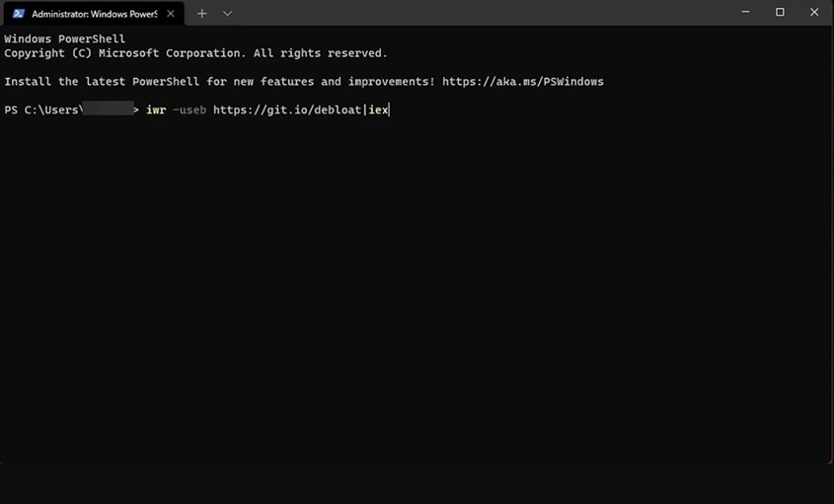The image size is (834, 504).
Task: Click the empty title bar area
Action: pos(479,13)
